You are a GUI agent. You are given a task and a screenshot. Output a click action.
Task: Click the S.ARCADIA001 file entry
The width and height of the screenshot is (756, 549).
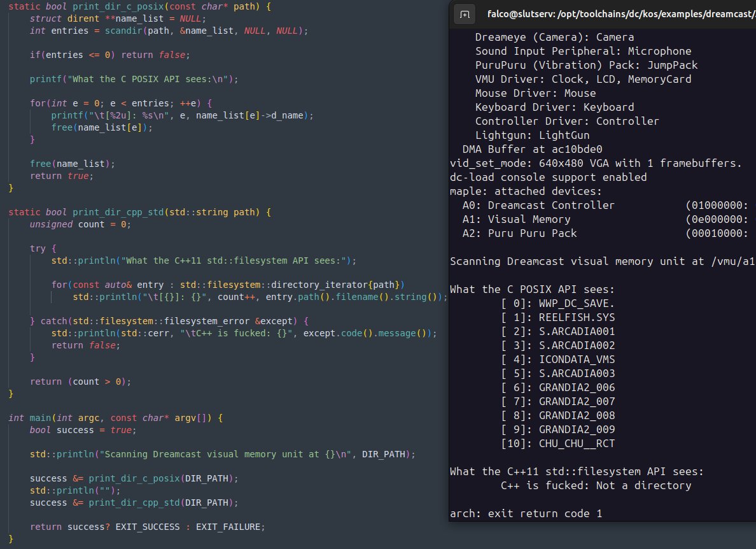[577, 331]
